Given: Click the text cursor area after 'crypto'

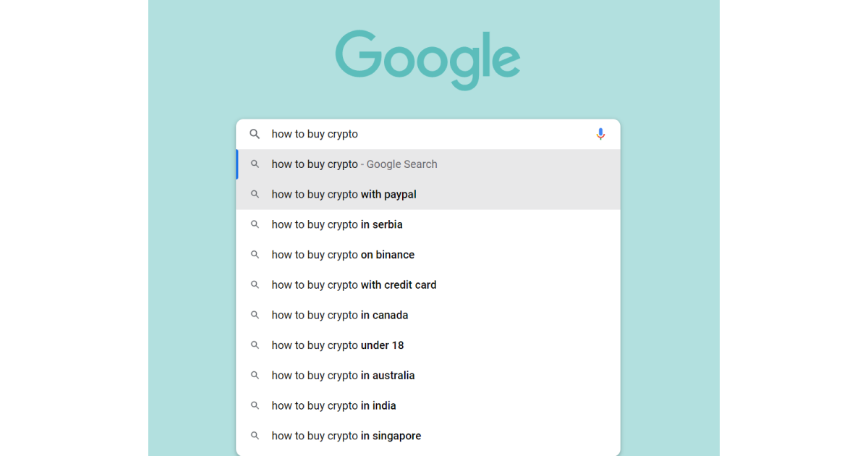Looking at the screenshot, I should (360, 134).
